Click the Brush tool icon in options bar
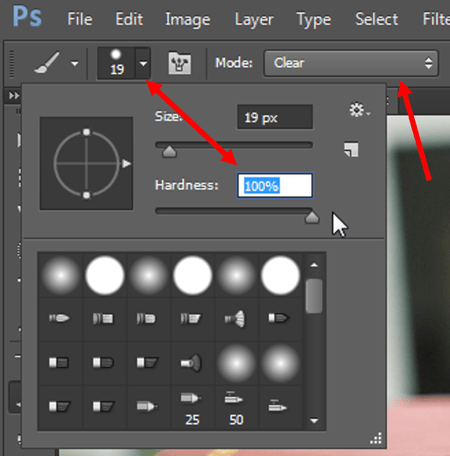 tap(47, 62)
